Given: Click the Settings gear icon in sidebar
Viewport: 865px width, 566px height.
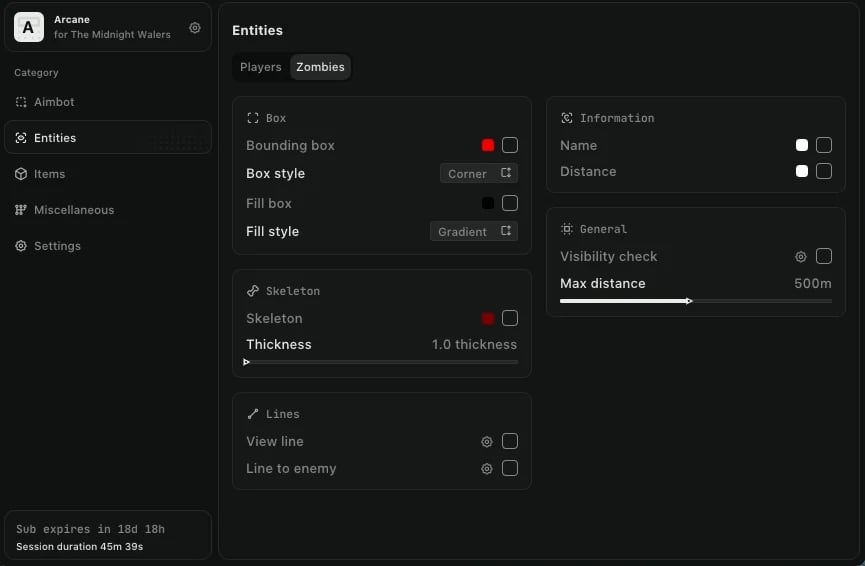Looking at the screenshot, I should coord(21,246).
